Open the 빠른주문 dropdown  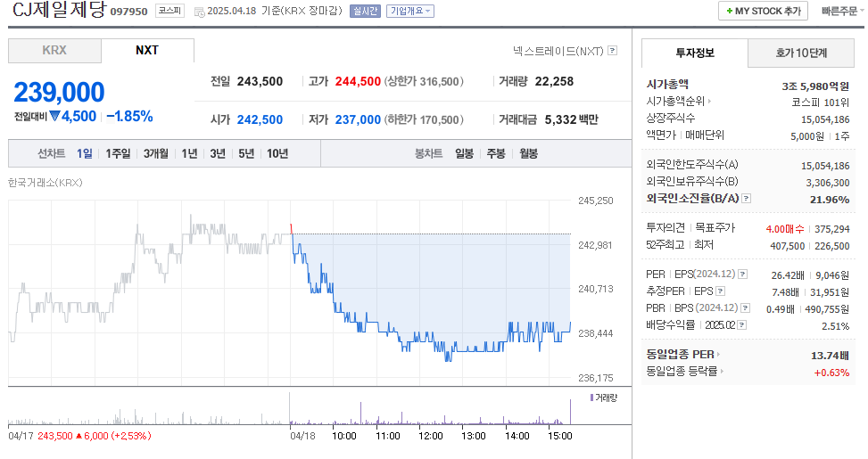[842, 11]
